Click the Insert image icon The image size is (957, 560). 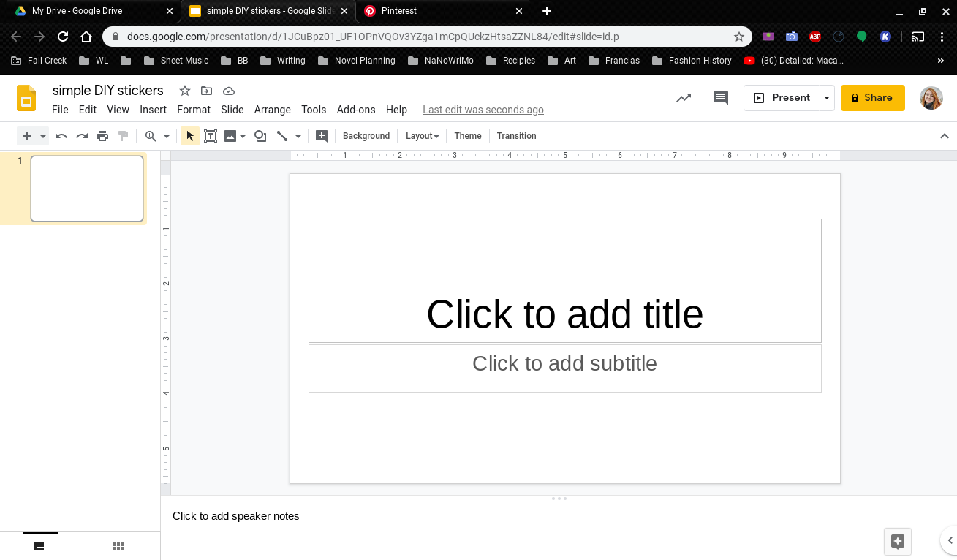[x=230, y=135]
